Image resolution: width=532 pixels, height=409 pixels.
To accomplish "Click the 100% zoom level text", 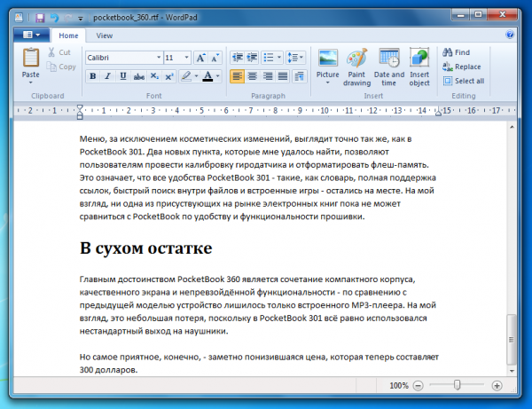I will pyautogui.click(x=399, y=386).
